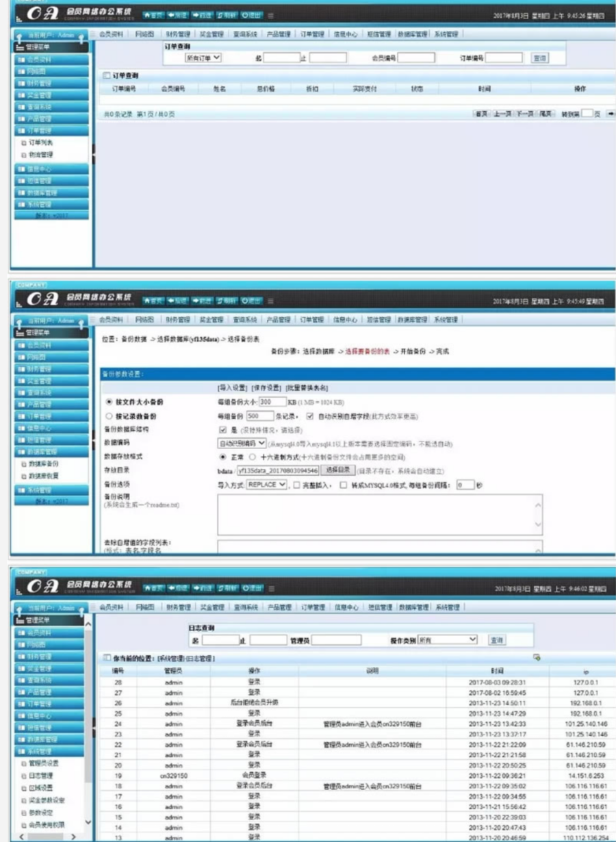Click the [保存设置] link on the backup page

coord(266,387)
